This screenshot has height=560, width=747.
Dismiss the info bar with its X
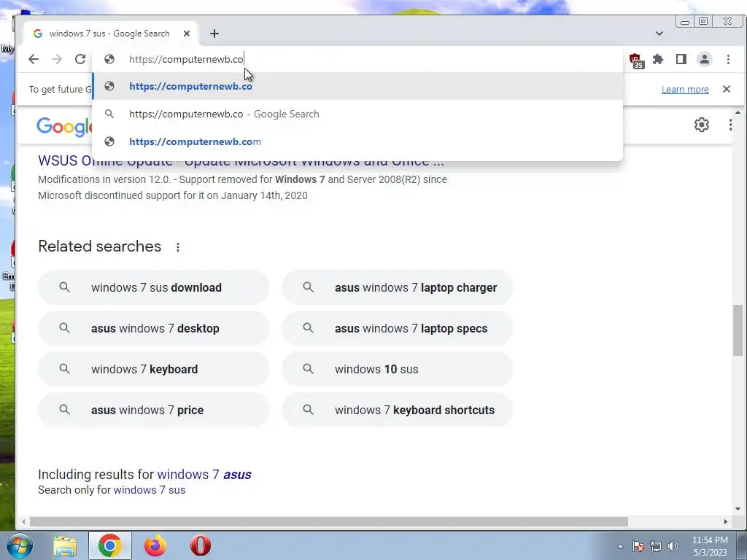coord(727,89)
